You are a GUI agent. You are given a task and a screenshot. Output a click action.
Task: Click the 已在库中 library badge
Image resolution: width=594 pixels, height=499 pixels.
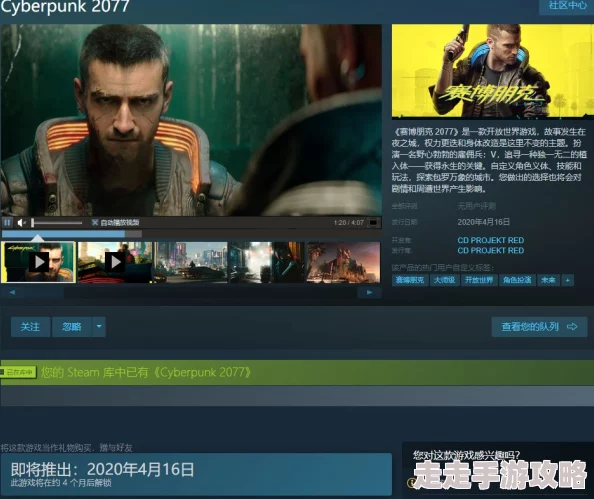click(19, 372)
